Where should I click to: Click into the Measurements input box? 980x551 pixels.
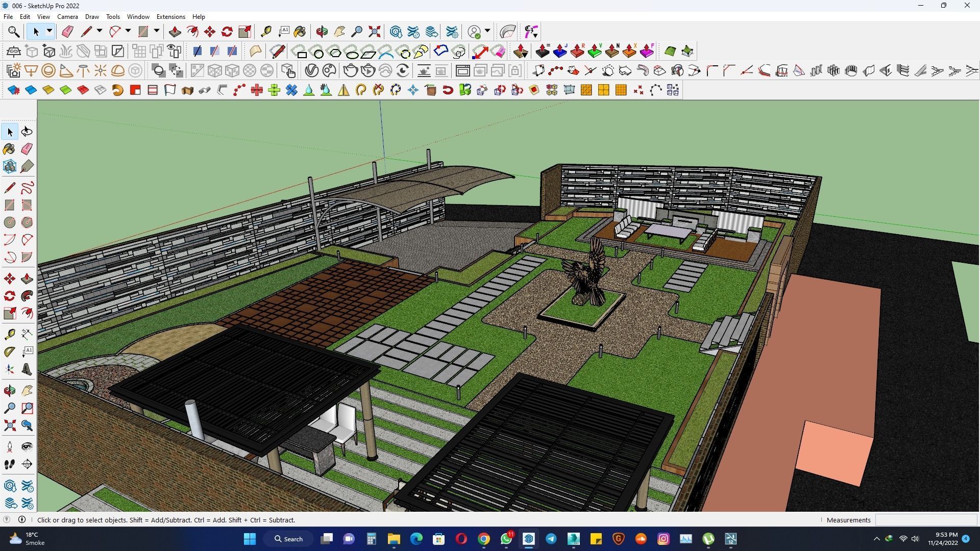point(925,520)
